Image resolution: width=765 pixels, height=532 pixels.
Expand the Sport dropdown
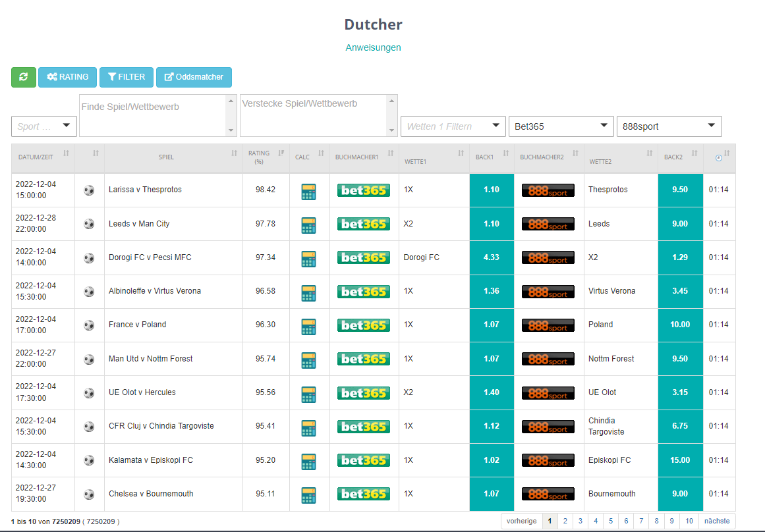coord(44,126)
